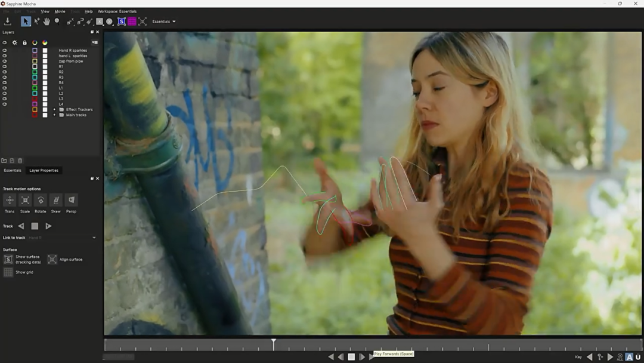Expand the Effect Trackers group
Viewport: 644px width, 363px height.
[x=54, y=109]
